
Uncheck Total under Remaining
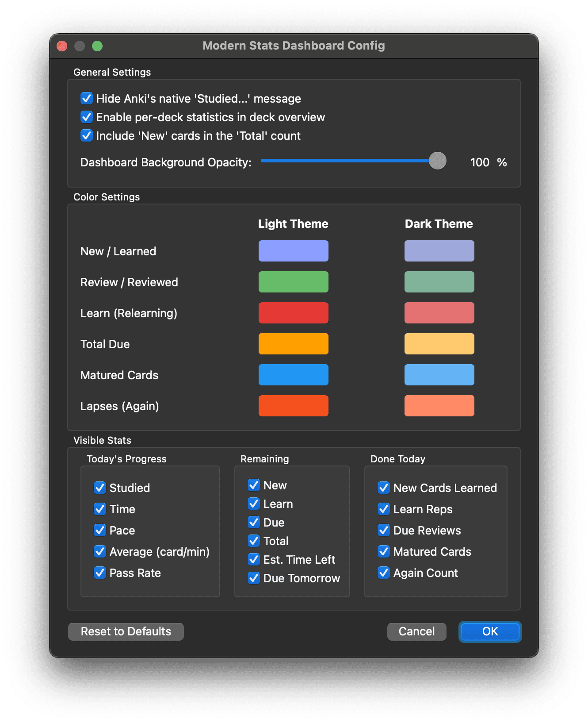coord(254,541)
